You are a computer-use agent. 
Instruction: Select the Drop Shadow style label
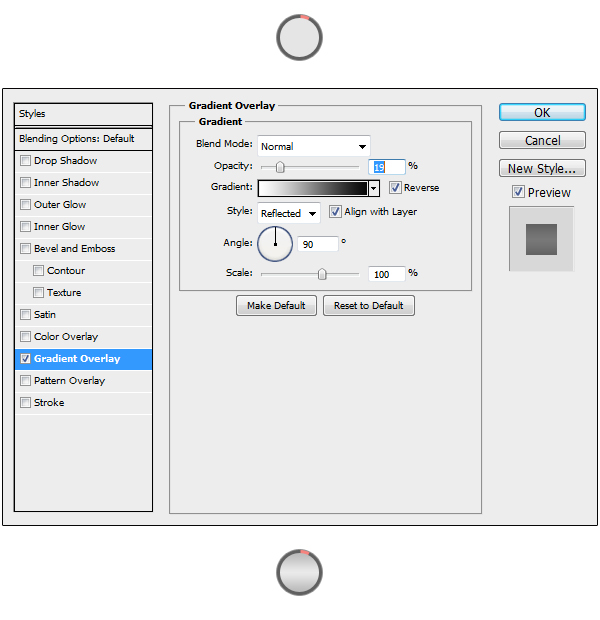coord(66,161)
